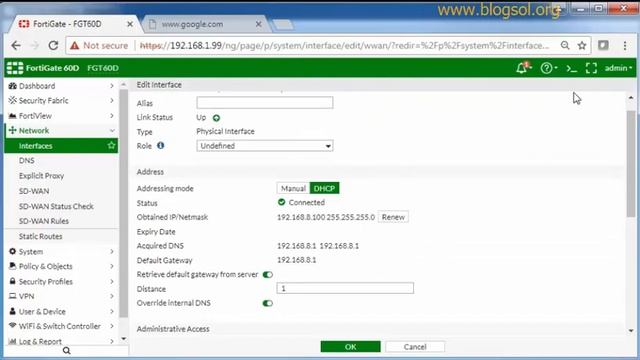
Task: Open the admin user dropdown
Action: 618,68
